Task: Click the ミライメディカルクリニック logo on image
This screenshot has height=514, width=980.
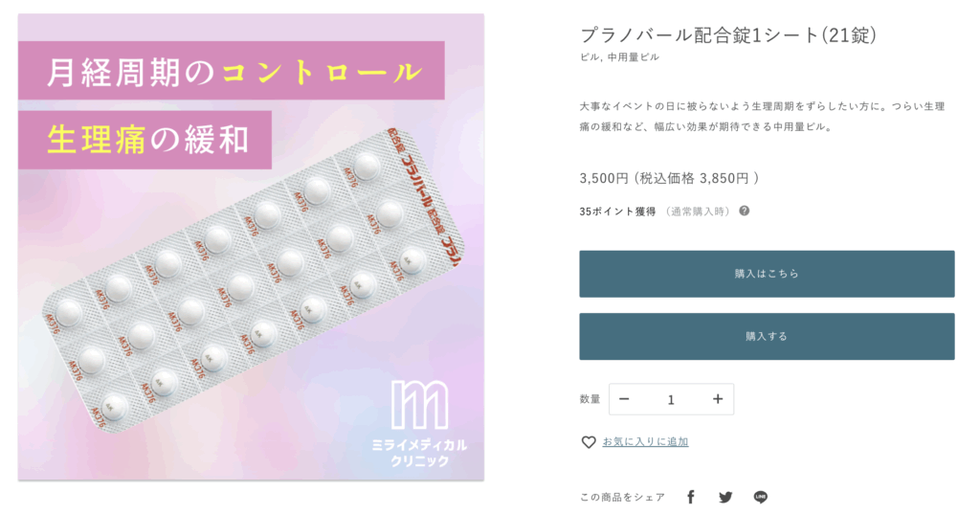Action: click(419, 425)
